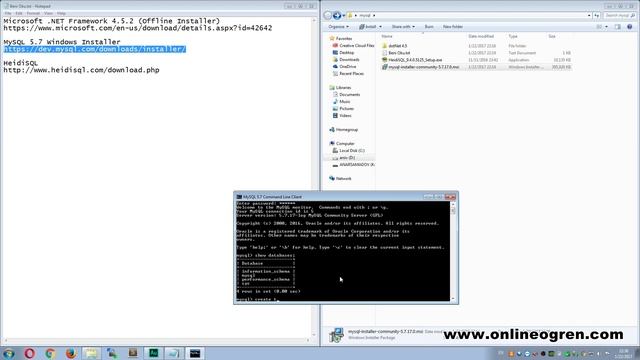
Task: Open Chrome from taskbar
Action: click(x=50, y=353)
